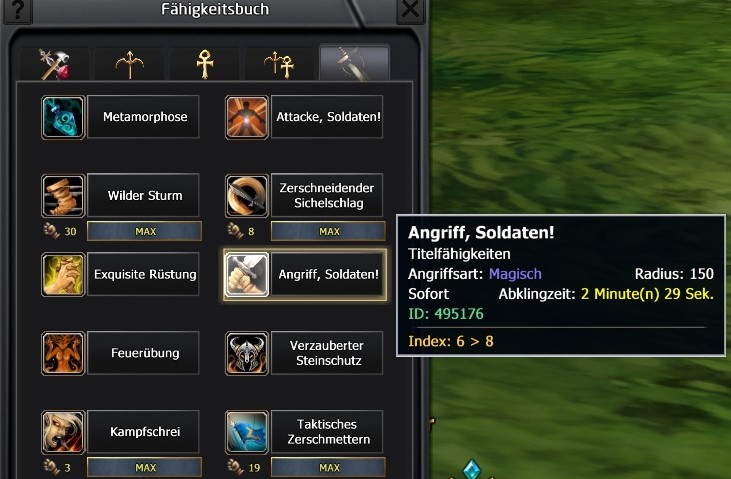The image size is (731, 479).
Task: Click the Exquisite Rüstung hands icon
Action: point(63,274)
